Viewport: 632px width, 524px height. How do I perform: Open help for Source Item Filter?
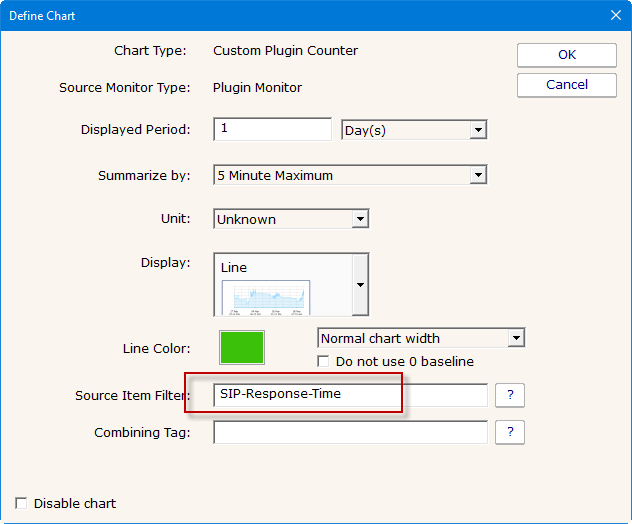[510, 395]
